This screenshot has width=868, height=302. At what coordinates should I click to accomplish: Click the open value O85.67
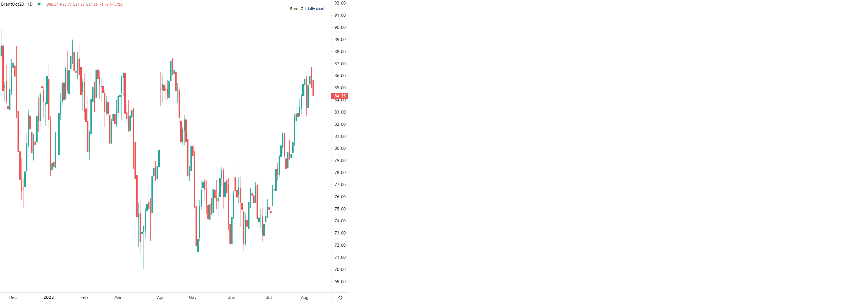click(x=52, y=5)
